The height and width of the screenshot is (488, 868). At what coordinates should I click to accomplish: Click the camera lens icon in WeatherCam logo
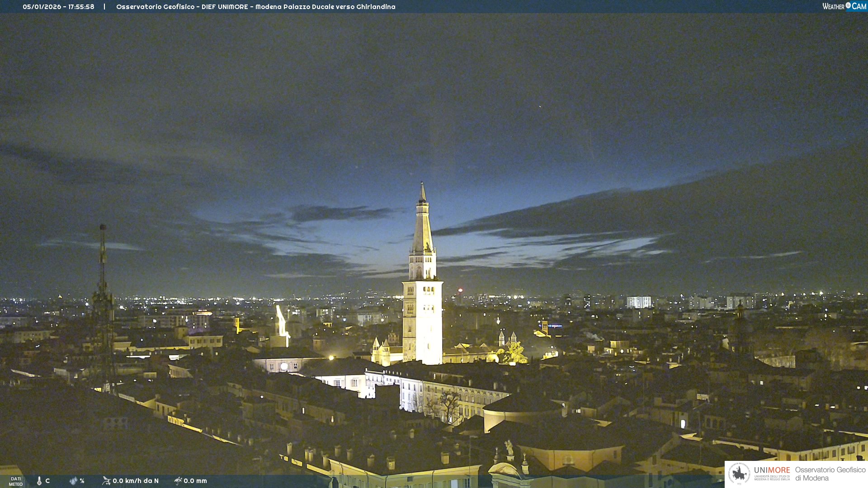[x=848, y=5]
